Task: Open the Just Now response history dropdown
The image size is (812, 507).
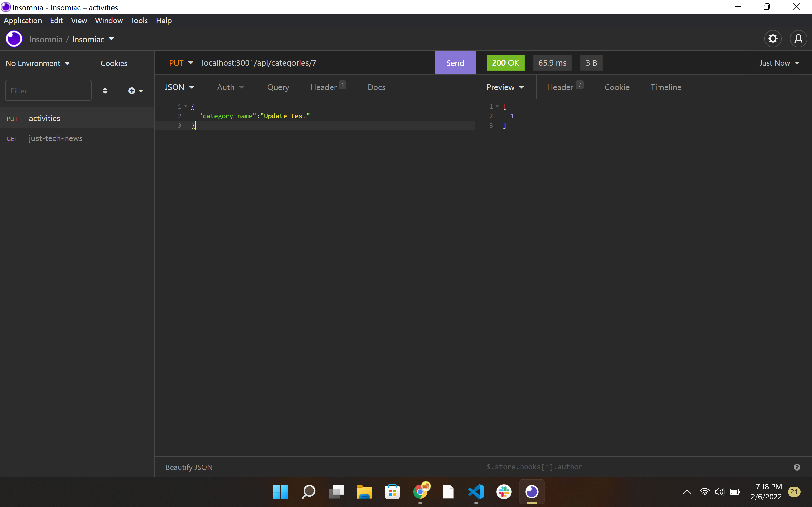Action: coord(779,63)
